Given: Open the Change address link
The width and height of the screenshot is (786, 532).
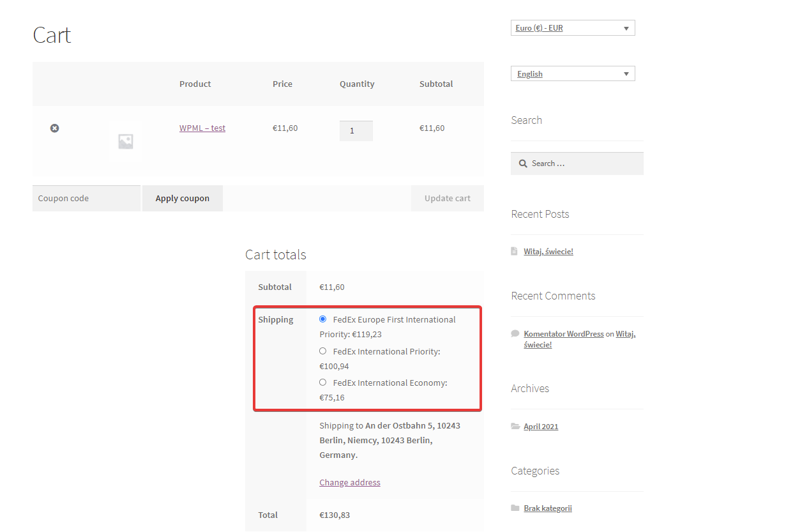Looking at the screenshot, I should pos(349,482).
